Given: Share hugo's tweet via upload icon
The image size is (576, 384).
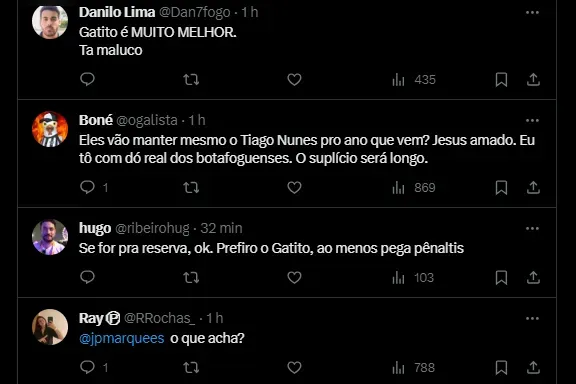Looking at the screenshot, I should [x=533, y=277].
